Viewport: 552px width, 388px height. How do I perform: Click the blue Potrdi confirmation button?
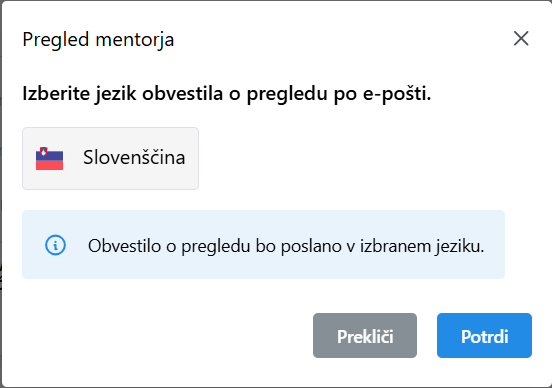pos(484,336)
